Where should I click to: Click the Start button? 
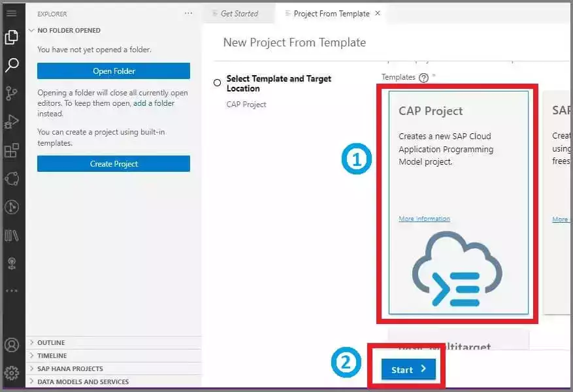click(408, 369)
